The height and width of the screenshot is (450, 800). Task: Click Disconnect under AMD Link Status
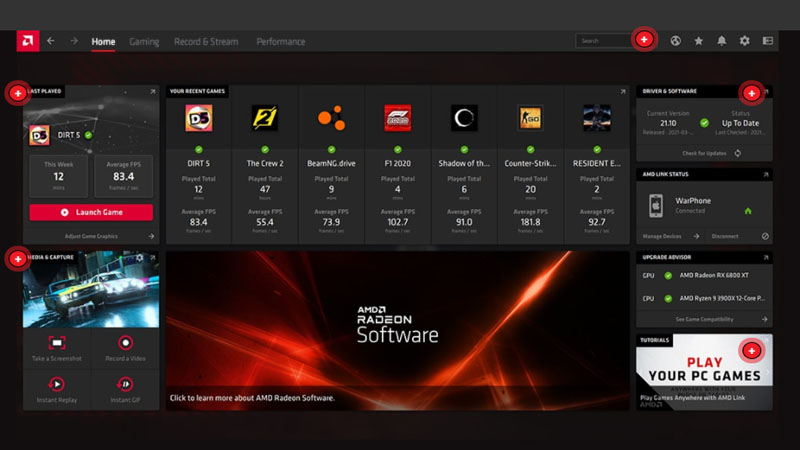[x=725, y=236]
